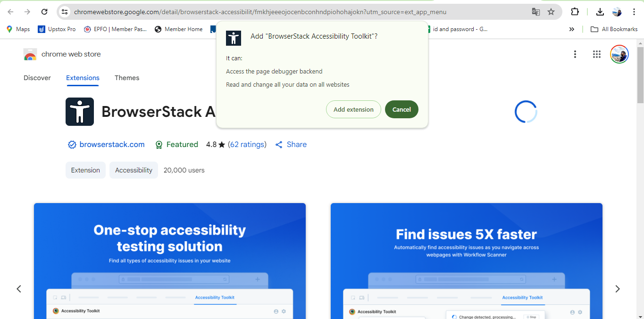This screenshot has width=644, height=319.
Task: Open the Google apps grid
Action: coord(596,54)
